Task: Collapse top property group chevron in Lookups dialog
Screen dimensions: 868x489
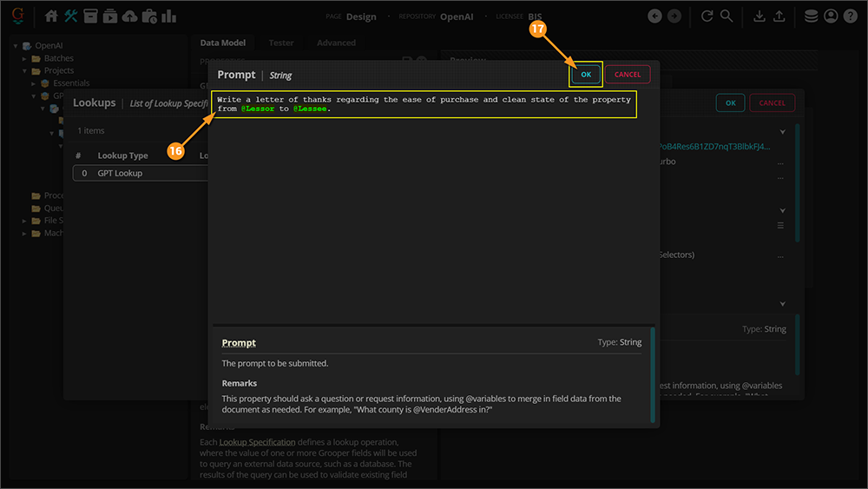Action: point(782,132)
